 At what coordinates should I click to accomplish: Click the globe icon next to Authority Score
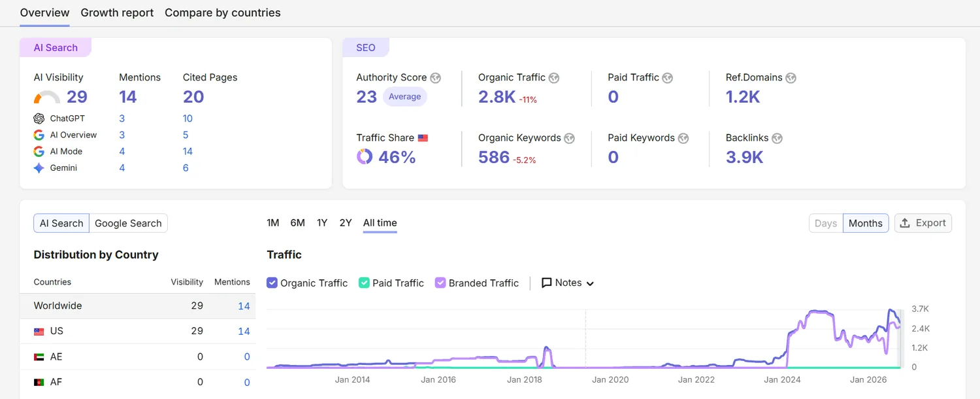436,78
